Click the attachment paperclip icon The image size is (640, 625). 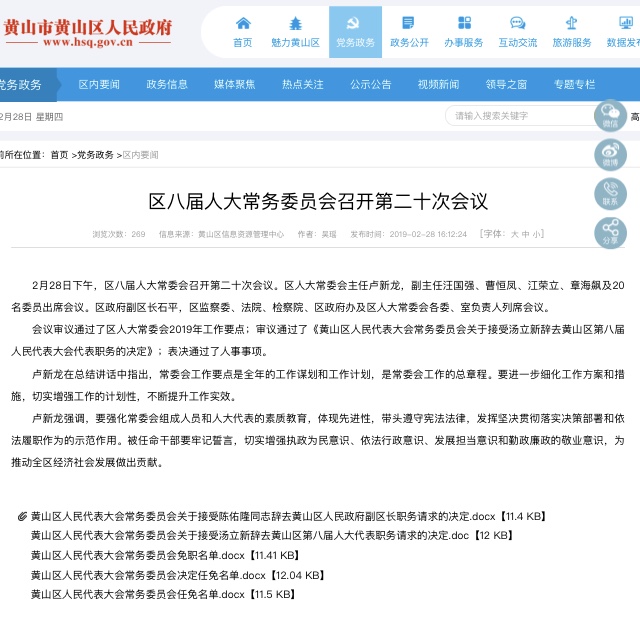click(x=22, y=516)
